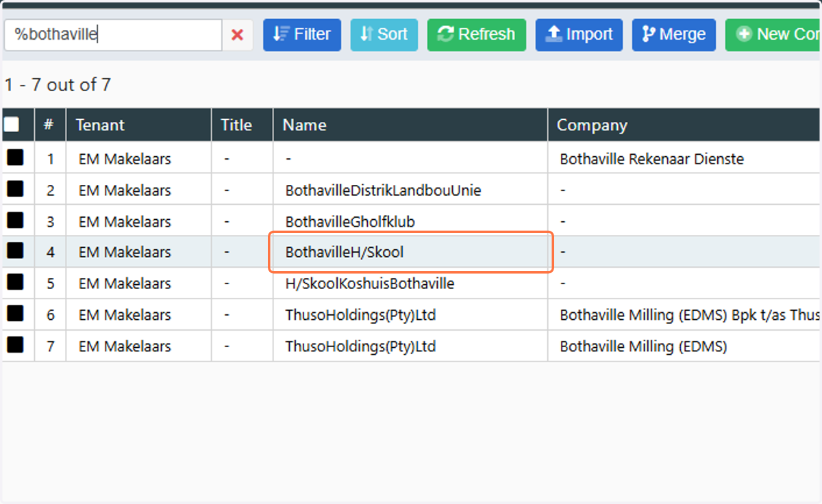Focus the search field containing %bothaville
Viewport: 822px width, 504px height.
tap(113, 35)
